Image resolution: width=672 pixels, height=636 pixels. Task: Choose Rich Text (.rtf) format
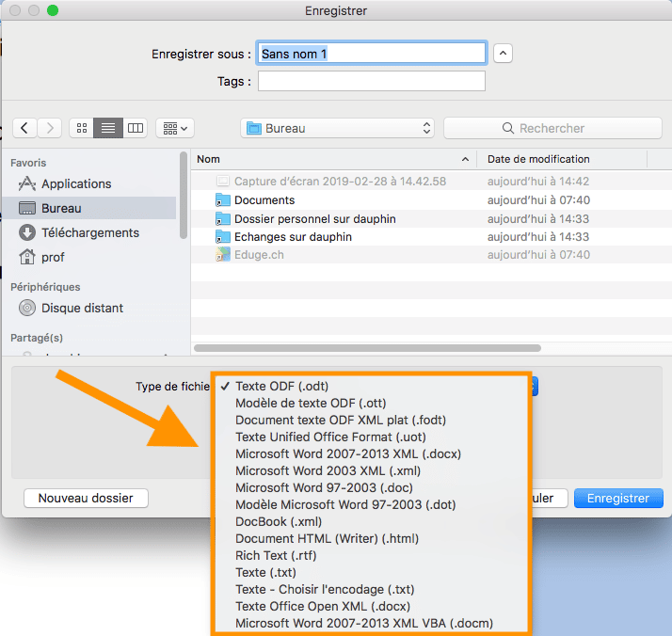(x=275, y=555)
